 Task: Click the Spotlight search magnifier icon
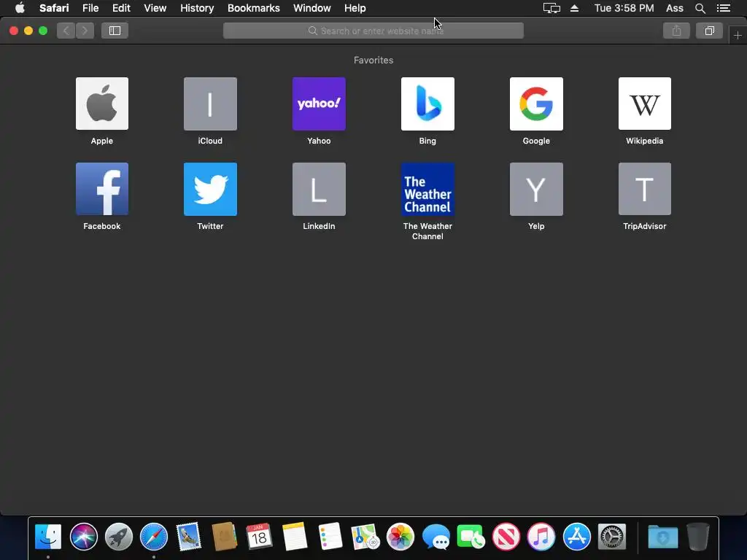(700, 8)
